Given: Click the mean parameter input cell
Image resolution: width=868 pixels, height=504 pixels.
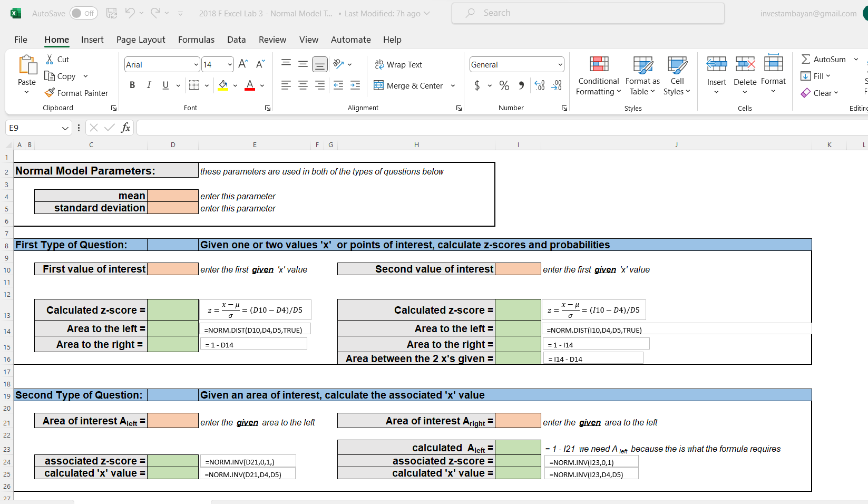Looking at the screenshot, I should point(173,196).
